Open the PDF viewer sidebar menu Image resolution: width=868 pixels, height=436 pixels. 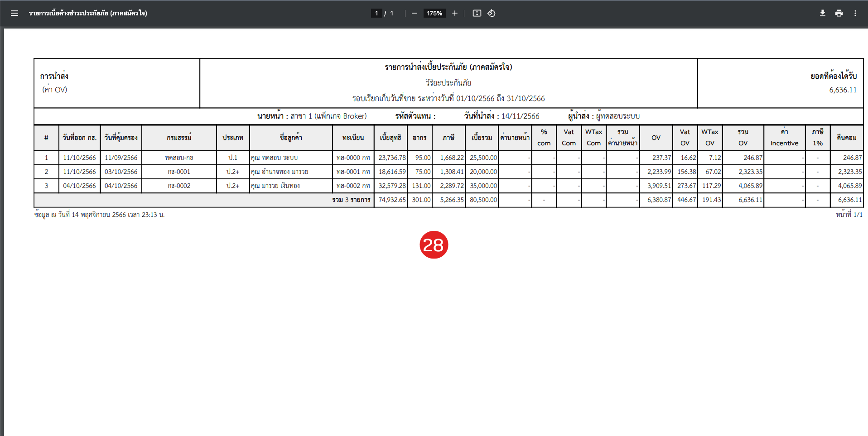click(x=14, y=13)
